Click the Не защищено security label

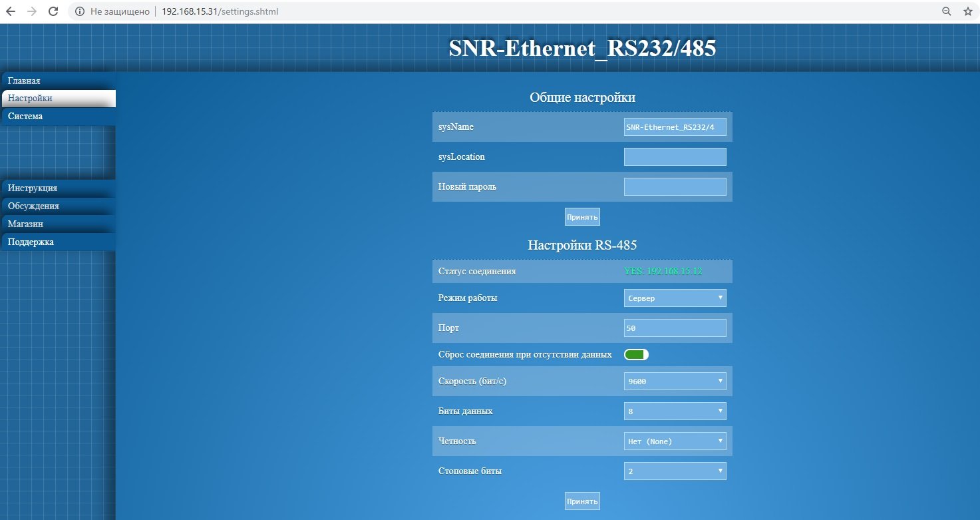click(x=120, y=11)
